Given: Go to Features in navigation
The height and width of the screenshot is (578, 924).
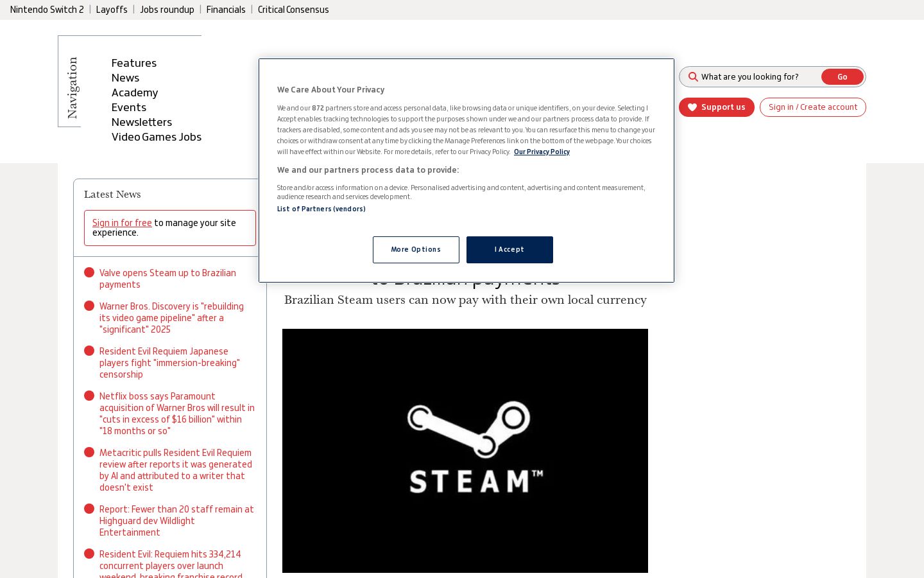Looking at the screenshot, I should (134, 63).
